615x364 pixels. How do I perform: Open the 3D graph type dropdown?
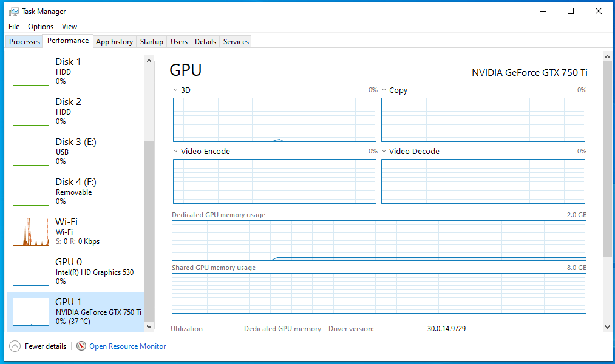point(175,90)
